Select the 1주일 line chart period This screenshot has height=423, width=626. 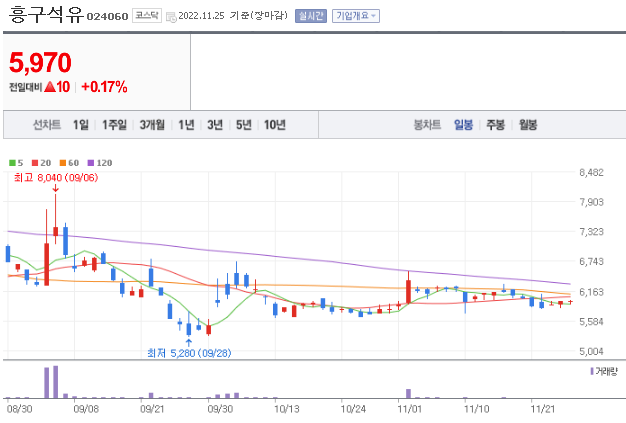pos(114,125)
